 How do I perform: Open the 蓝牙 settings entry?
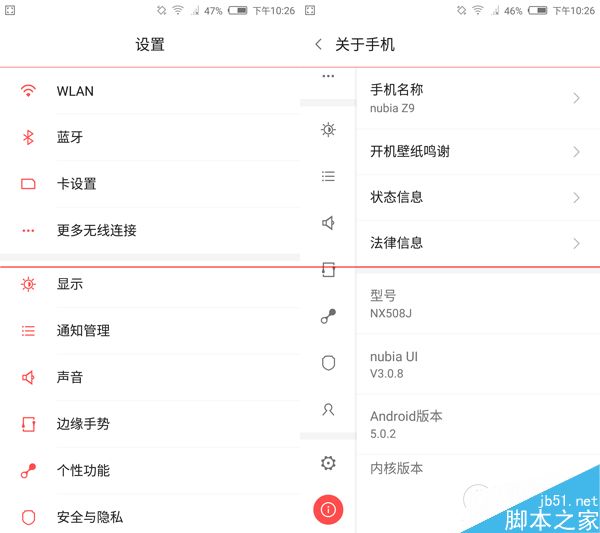150,137
